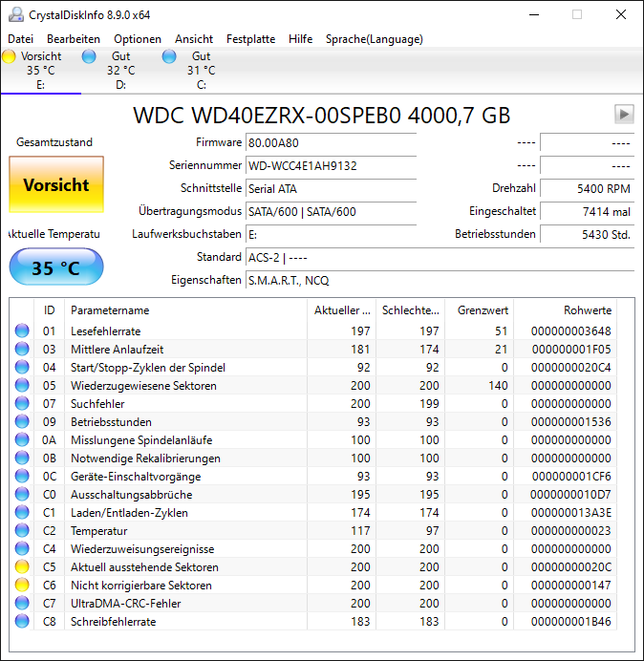
Task: Click the Rohwerte column header
Action: [x=565, y=310]
